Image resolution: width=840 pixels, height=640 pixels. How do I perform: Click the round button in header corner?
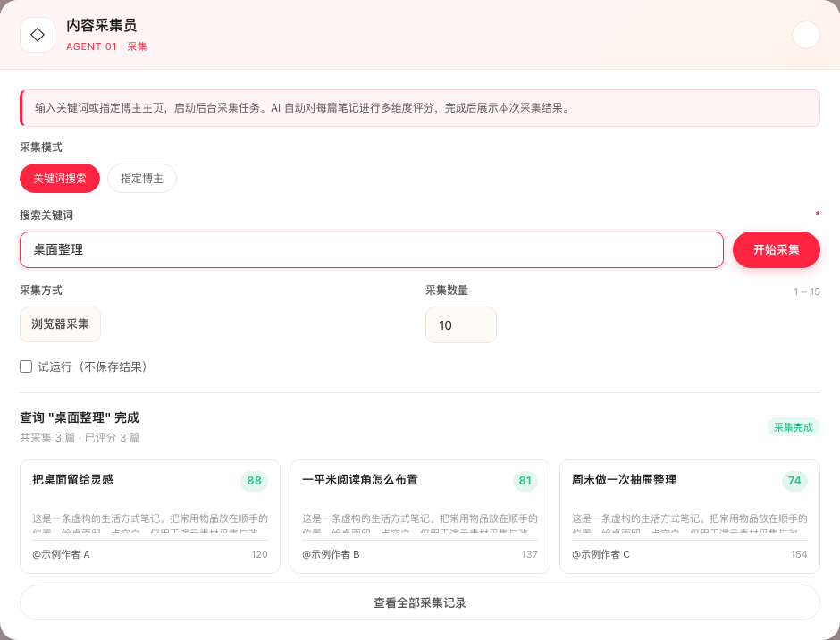pyautogui.click(x=806, y=35)
